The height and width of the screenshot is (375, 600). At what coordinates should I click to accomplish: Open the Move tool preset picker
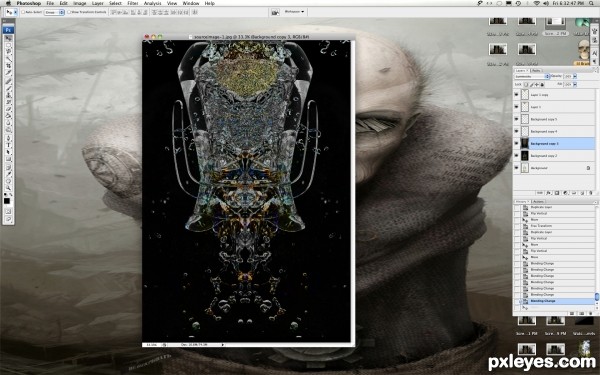tap(16, 12)
